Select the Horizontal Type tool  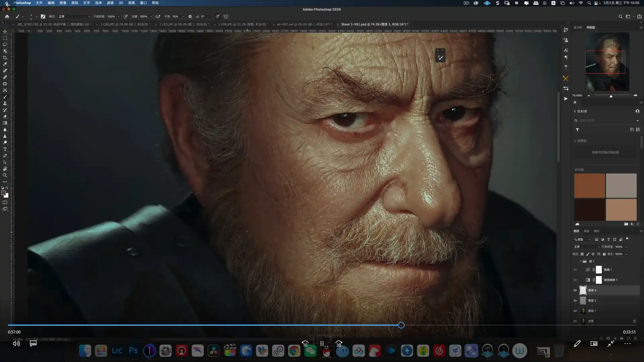coord(5,149)
